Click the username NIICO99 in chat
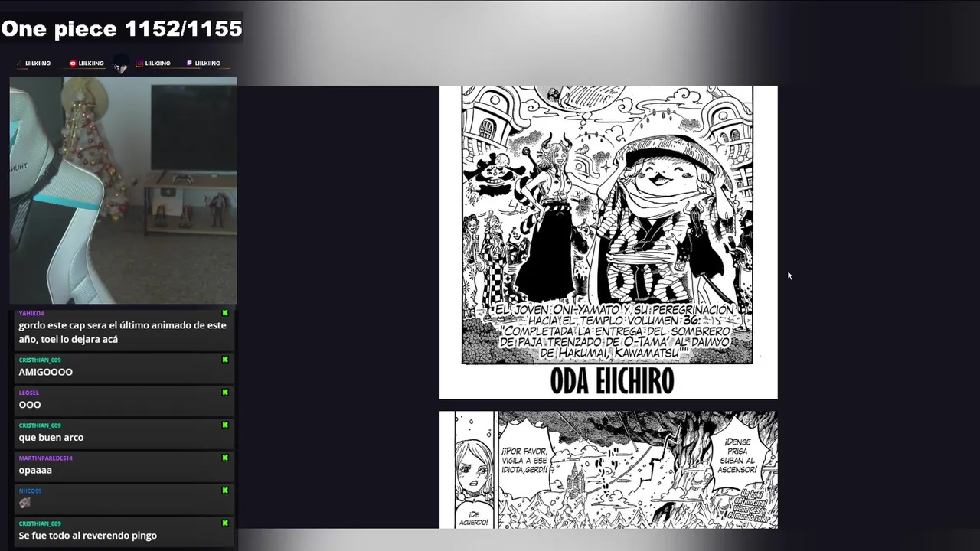Screen dimensions: 980x551 pos(31,491)
